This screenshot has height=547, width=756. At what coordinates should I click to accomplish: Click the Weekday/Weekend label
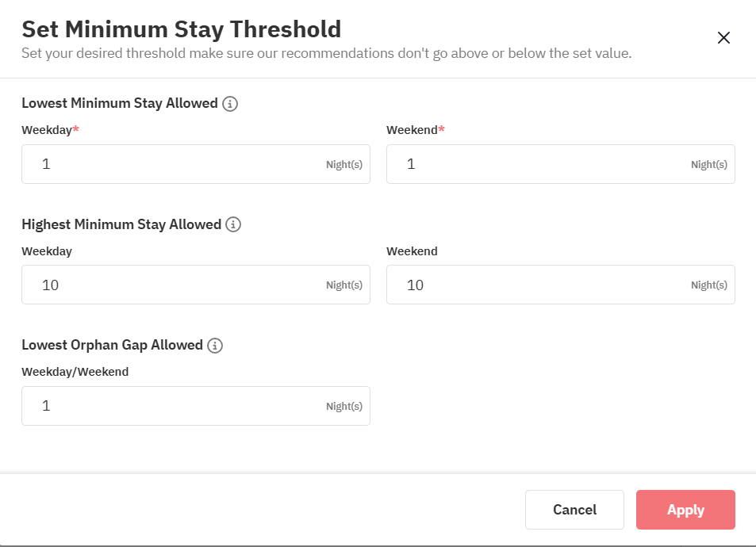pos(75,371)
